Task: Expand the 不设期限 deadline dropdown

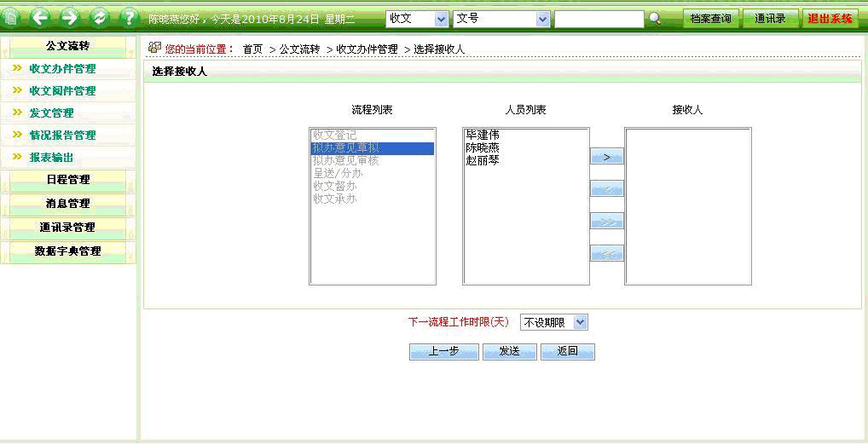Action: pyautogui.click(x=554, y=322)
